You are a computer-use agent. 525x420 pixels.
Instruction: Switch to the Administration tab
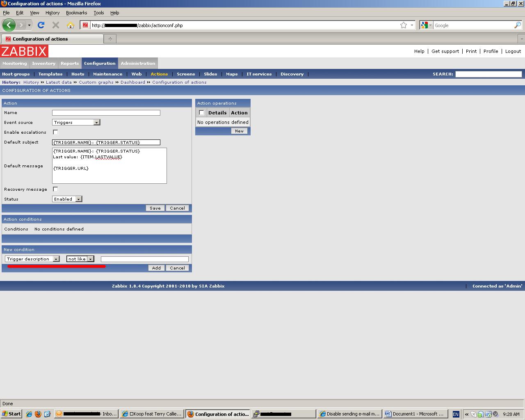(138, 63)
